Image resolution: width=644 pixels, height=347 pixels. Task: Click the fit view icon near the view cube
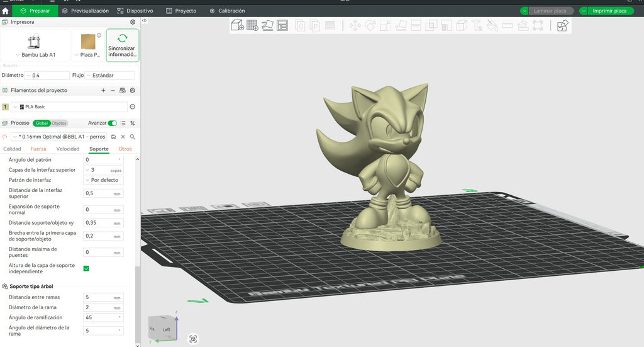pyautogui.click(x=193, y=339)
